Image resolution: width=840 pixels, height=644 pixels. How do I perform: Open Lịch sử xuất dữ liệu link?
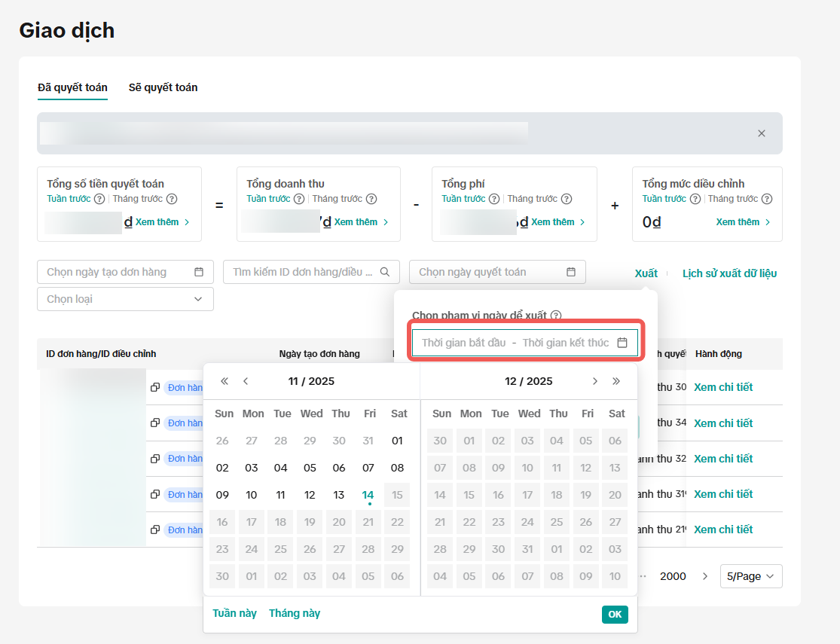(729, 273)
